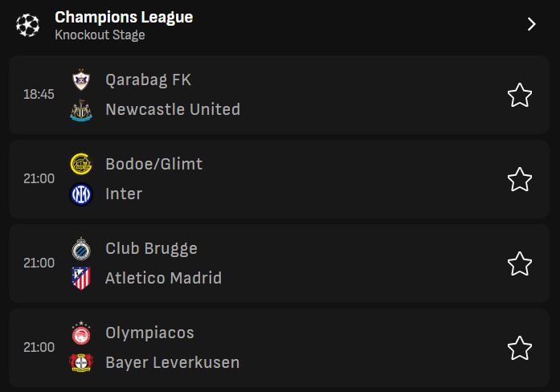The height and width of the screenshot is (392, 560).
Task: Click the Champions League ball logo
Action: (x=27, y=25)
